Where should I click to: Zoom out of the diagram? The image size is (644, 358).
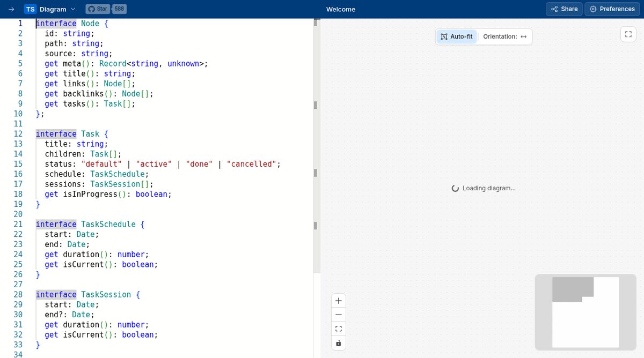click(x=338, y=315)
